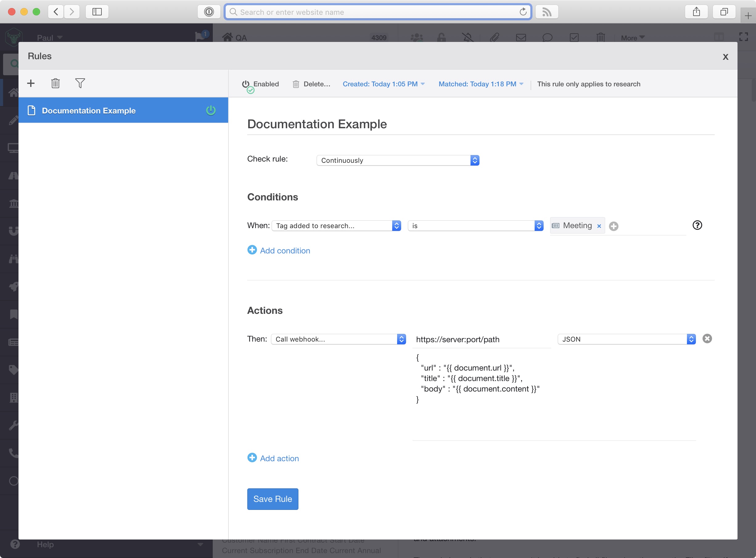Screen dimensions: 756x558
Task: Click the trash icon in rules list toolbar
Action: [x=55, y=84]
